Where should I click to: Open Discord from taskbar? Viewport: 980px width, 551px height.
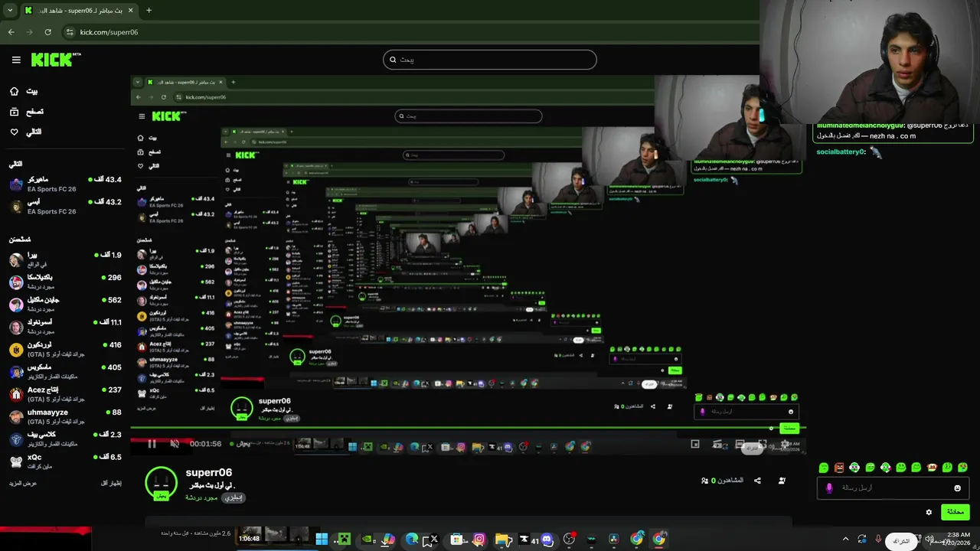click(547, 540)
